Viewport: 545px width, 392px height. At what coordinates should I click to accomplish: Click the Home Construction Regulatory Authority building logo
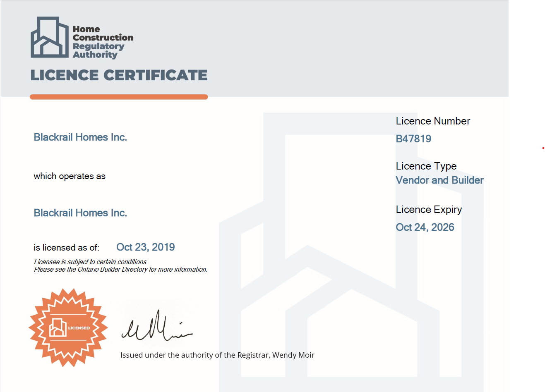click(50, 37)
